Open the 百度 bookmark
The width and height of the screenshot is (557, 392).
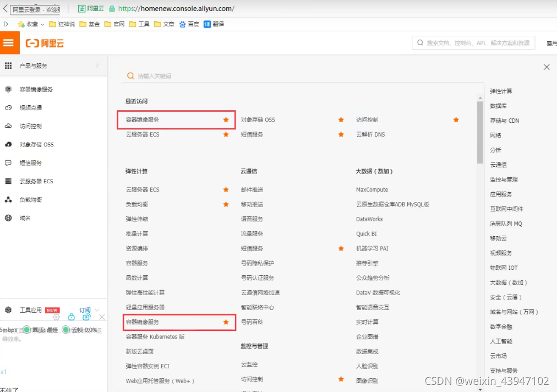pyautogui.click(x=189, y=24)
